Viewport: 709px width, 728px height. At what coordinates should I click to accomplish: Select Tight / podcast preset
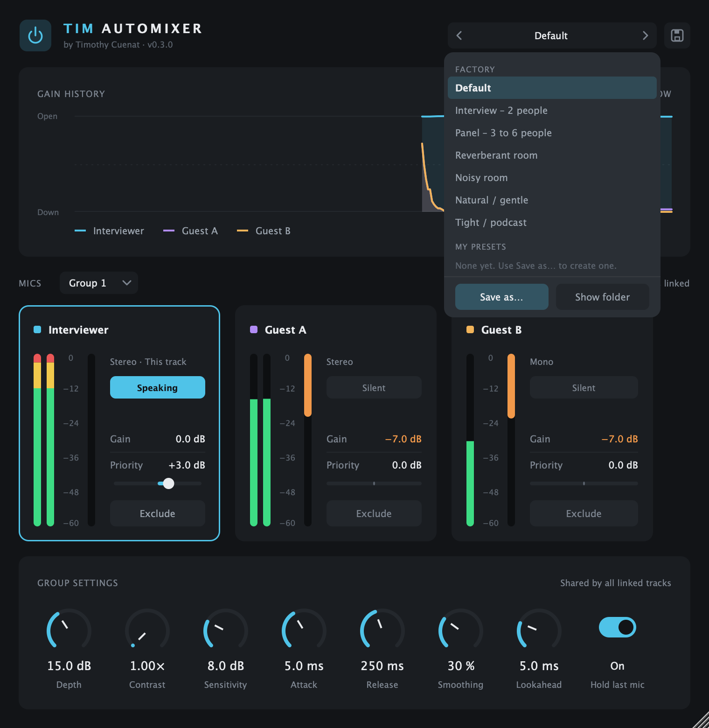(x=552, y=222)
